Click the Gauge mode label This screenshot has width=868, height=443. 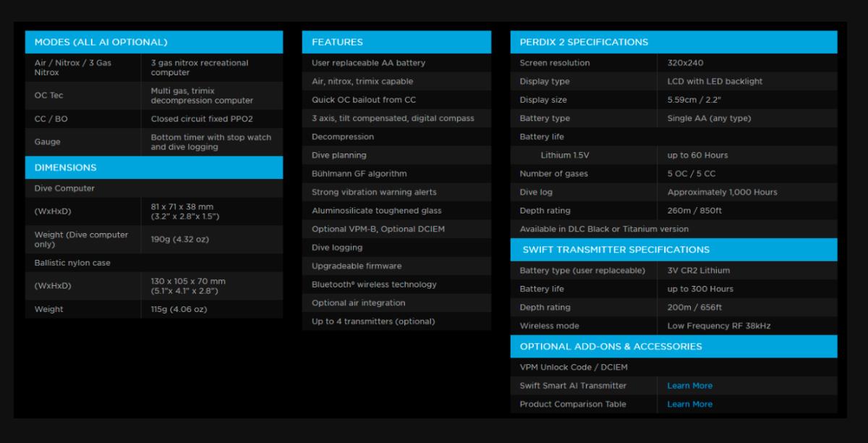click(48, 142)
